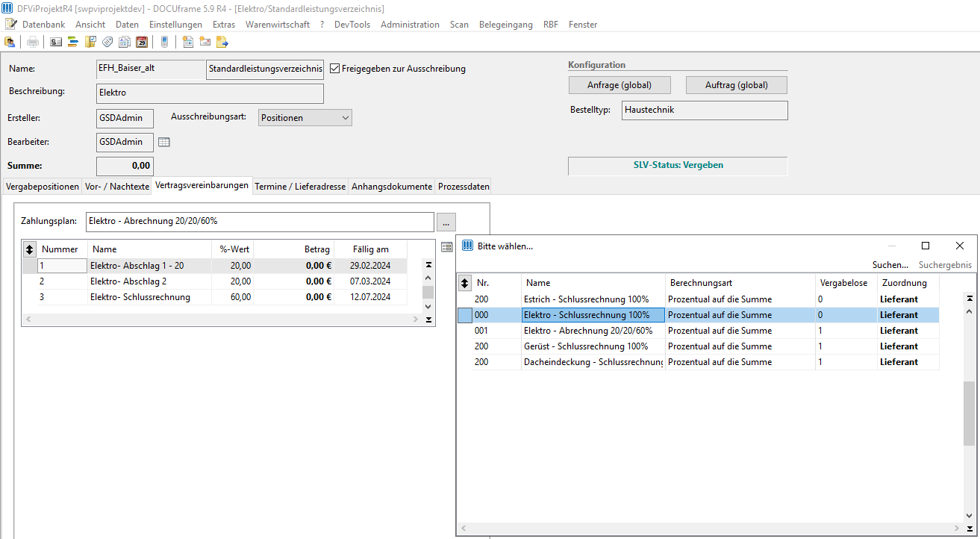980x539 pixels.
Task: Switch to Termine / Lieferadresse tab
Action: pyautogui.click(x=300, y=187)
